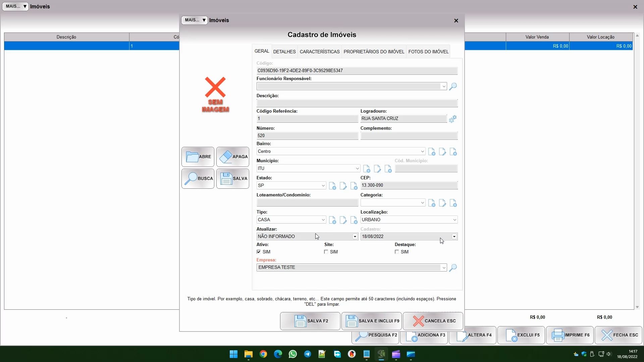Uncheck the Ativo SIM checkbox
Viewport: 644px width, 362px height.
click(259, 252)
